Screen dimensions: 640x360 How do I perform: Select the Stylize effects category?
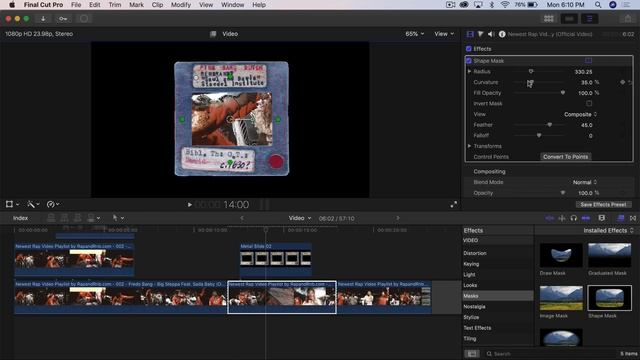pyautogui.click(x=471, y=317)
